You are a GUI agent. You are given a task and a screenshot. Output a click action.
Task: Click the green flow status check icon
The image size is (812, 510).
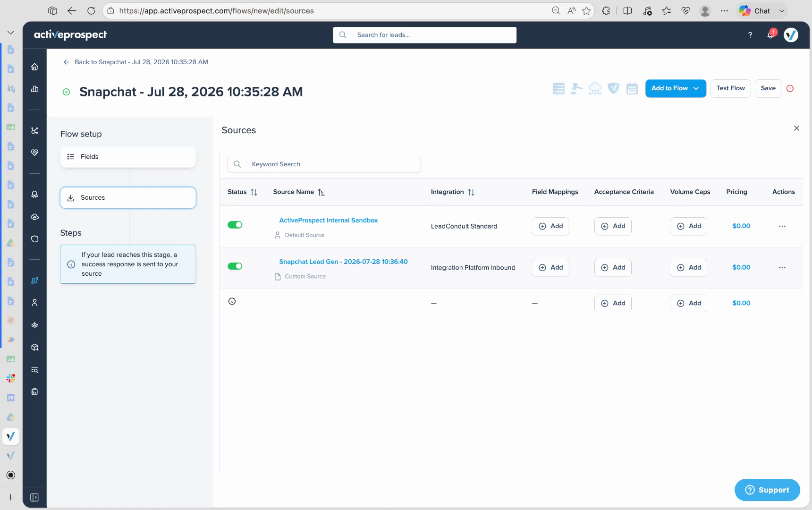point(66,92)
